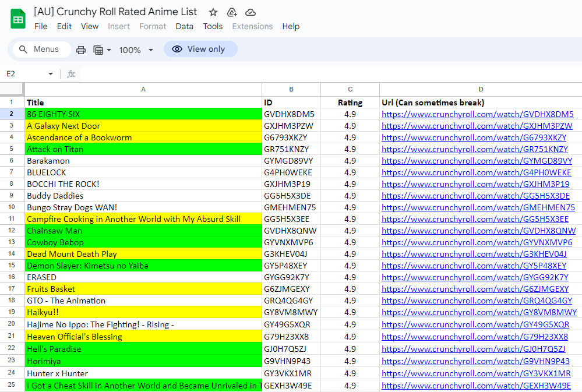Open the Tools menu

pyautogui.click(x=213, y=26)
